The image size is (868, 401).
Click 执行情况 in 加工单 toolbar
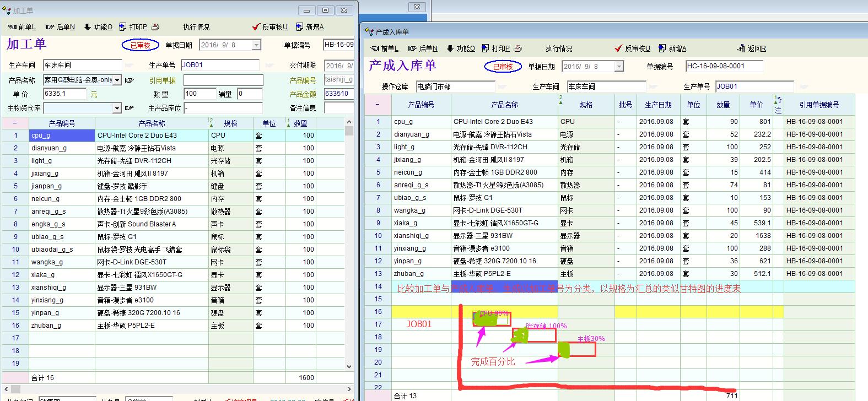(196, 27)
